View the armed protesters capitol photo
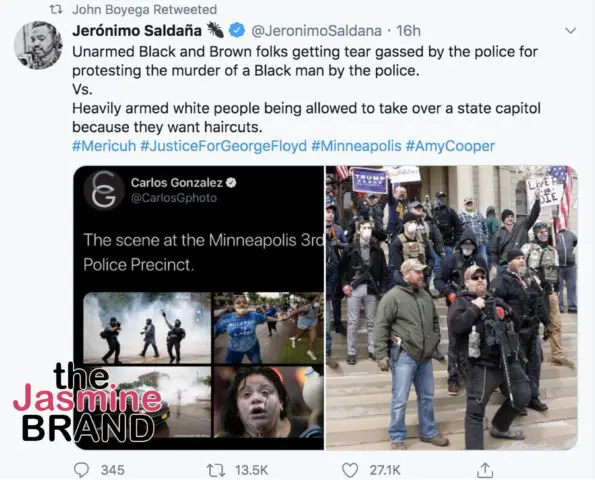The image size is (595, 480). coord(452,308)
